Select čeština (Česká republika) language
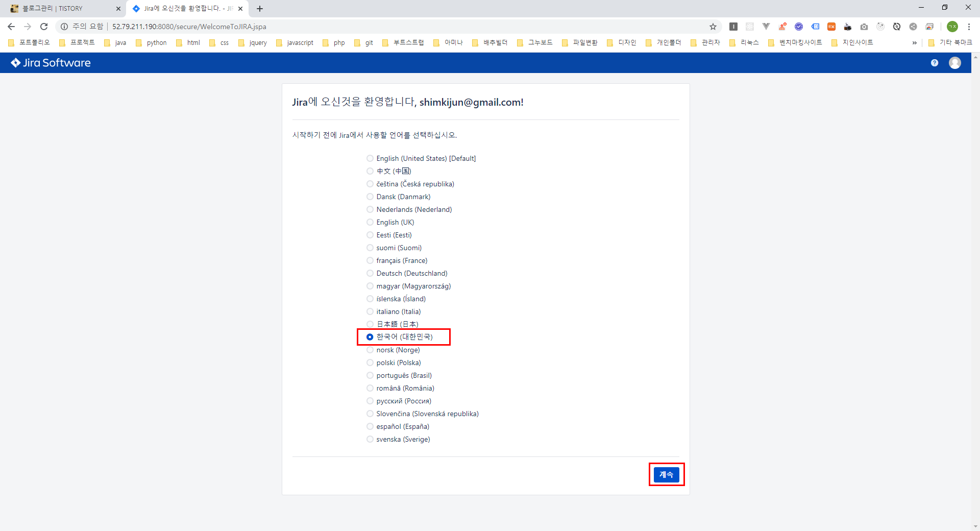The height and width of the screenshot is (531, 980). [370, 184]
